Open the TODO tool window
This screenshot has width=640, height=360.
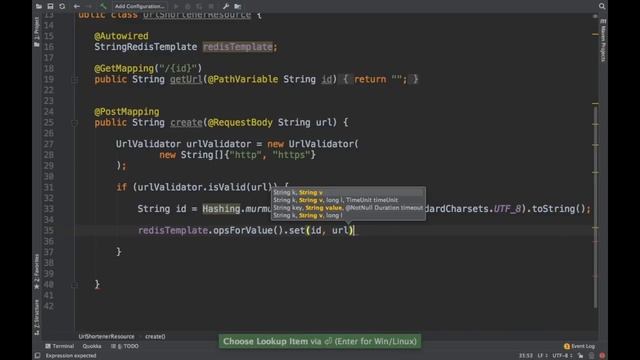point(125,346)
